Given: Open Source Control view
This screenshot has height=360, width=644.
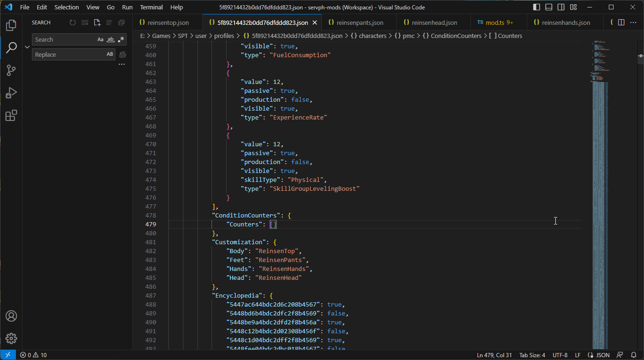Looking at the screenshot, I should click(x=11, y=70).
